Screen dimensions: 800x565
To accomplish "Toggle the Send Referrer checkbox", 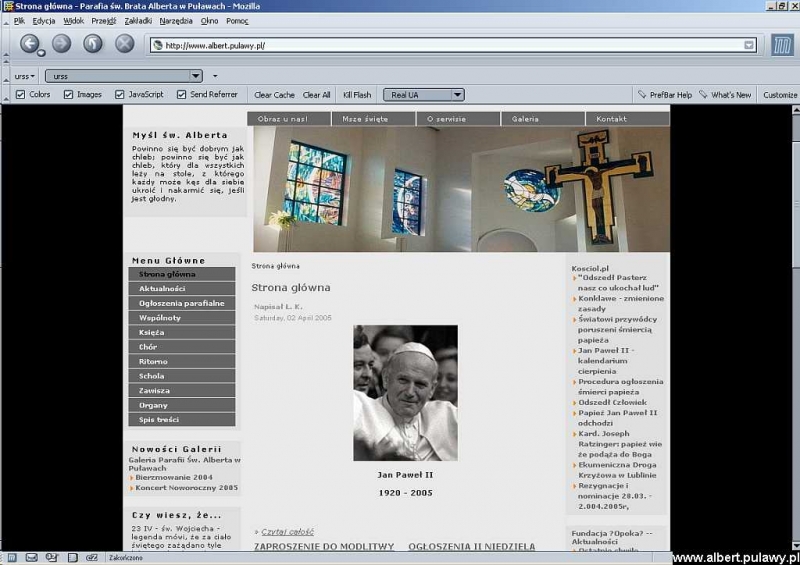I will [181, 94].
